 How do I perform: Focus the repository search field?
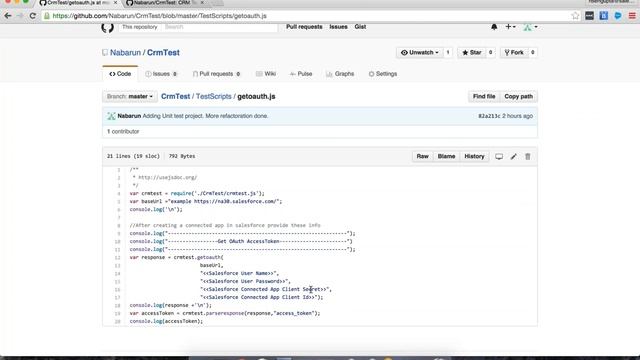click(220, 27)
